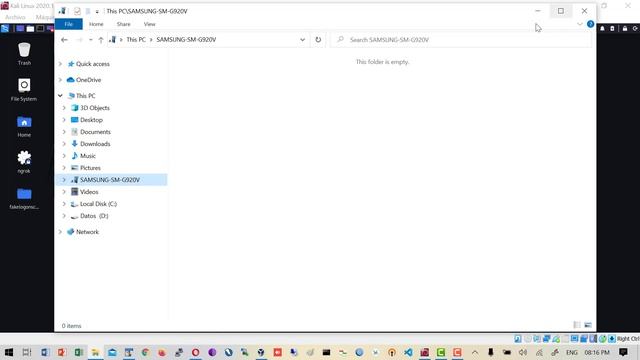Open Home folder icon on Kali desktop
This screenshot has height=360, width=640.
tap(24, 126)
